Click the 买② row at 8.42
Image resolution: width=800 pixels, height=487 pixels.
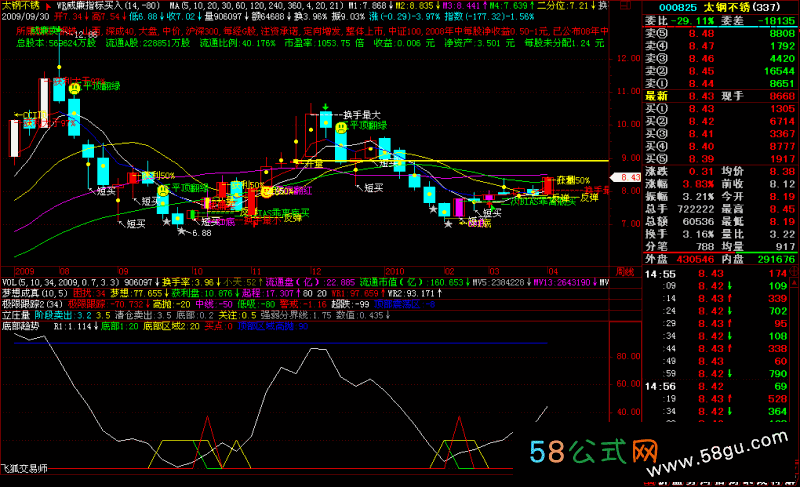click(x=719, y=121)
